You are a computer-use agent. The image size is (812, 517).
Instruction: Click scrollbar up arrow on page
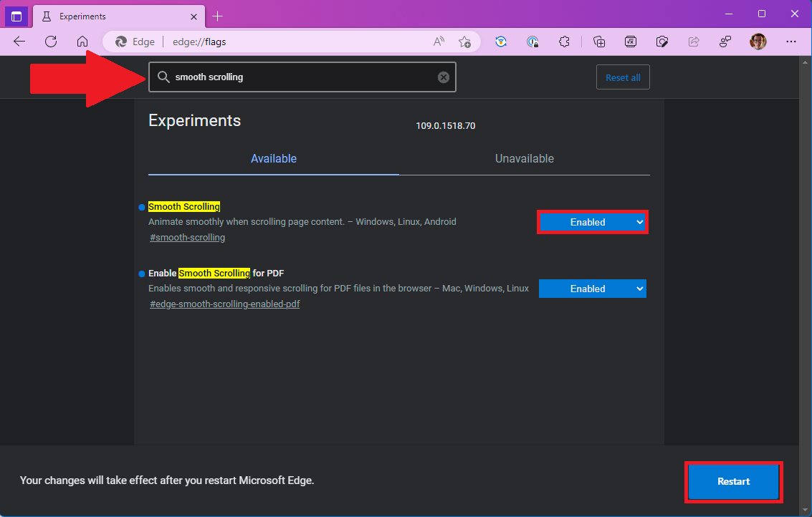pos(806,62)
